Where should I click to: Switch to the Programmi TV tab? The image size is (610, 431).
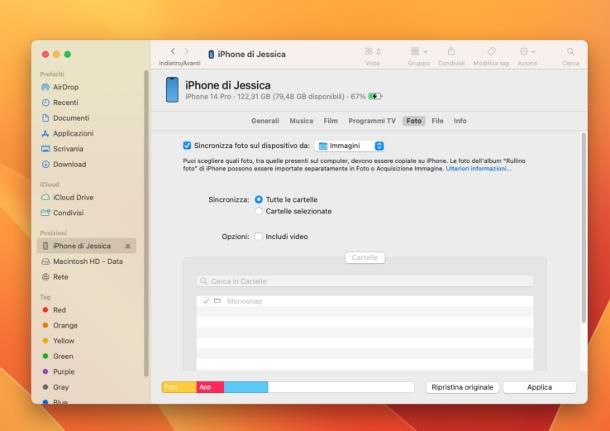[x=372, y=121]
